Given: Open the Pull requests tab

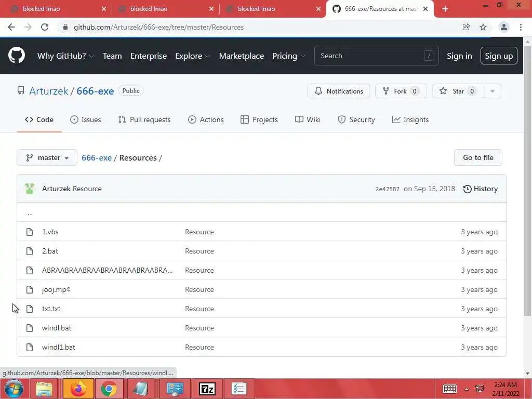Looking at the screenshot, I should 144,119.
